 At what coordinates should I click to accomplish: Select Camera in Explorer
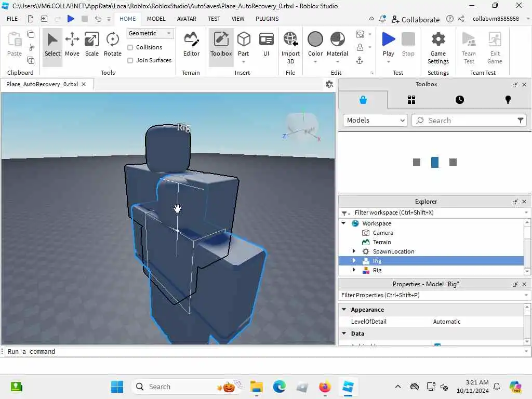383,233
